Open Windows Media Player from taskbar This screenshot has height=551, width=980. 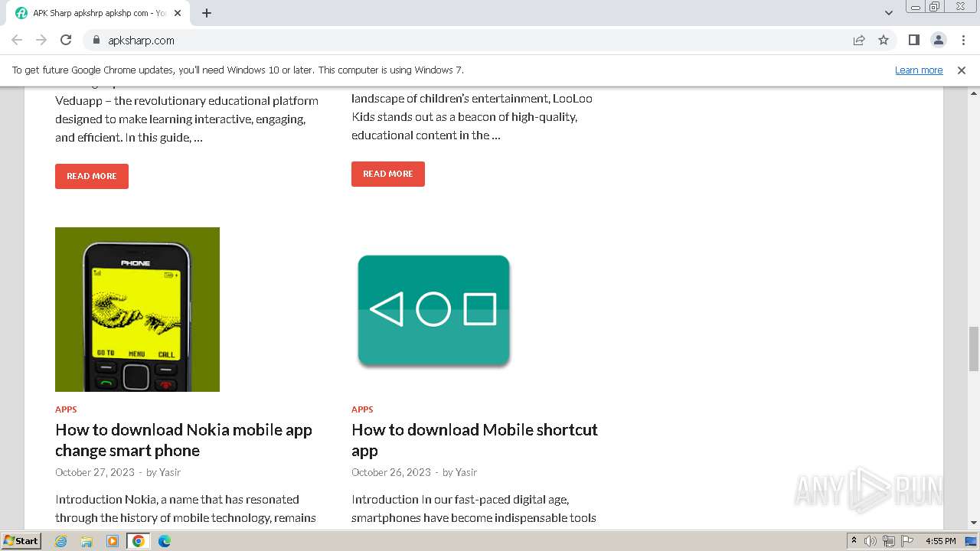(113, 541)
